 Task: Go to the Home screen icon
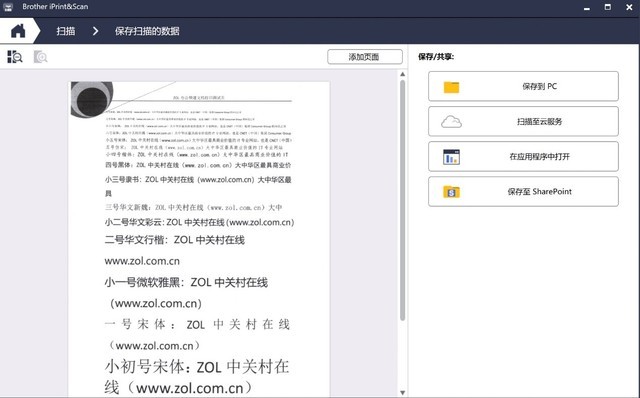18,31
